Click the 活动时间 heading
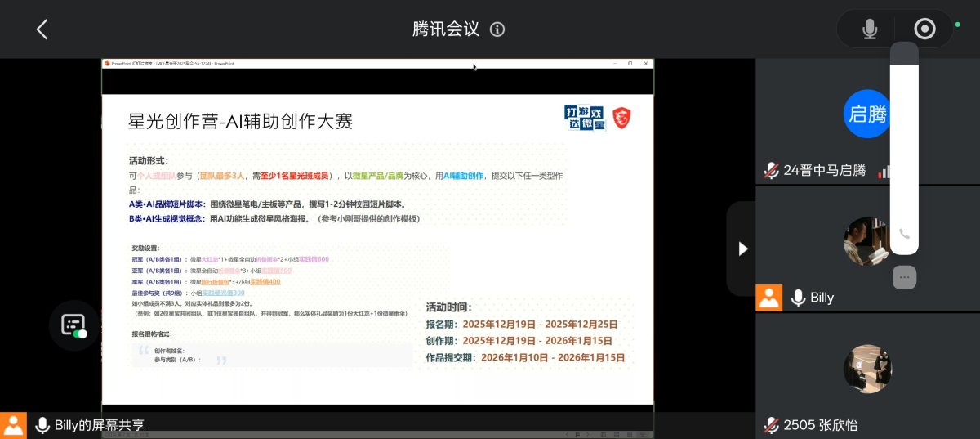Image resolution: width=980 pixels, height=439 pixels. pos(448,307)
